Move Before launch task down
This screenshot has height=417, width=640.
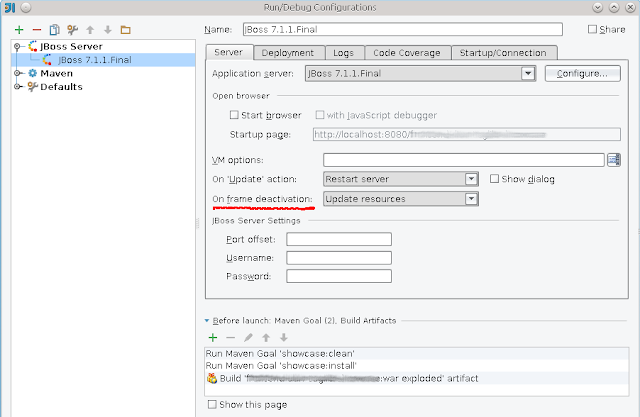point(284,337)
